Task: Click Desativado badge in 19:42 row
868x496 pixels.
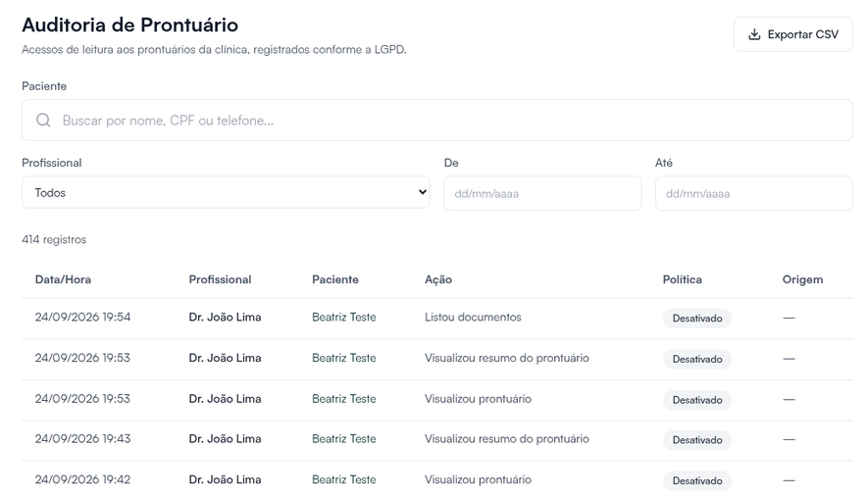Action: [697, 480]
